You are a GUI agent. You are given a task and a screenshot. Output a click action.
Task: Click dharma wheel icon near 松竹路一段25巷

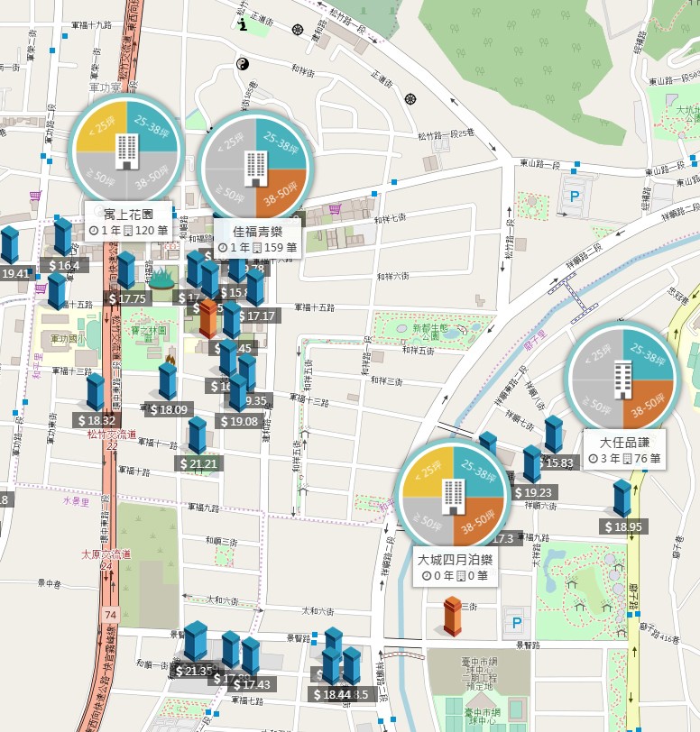coord(410,99)
